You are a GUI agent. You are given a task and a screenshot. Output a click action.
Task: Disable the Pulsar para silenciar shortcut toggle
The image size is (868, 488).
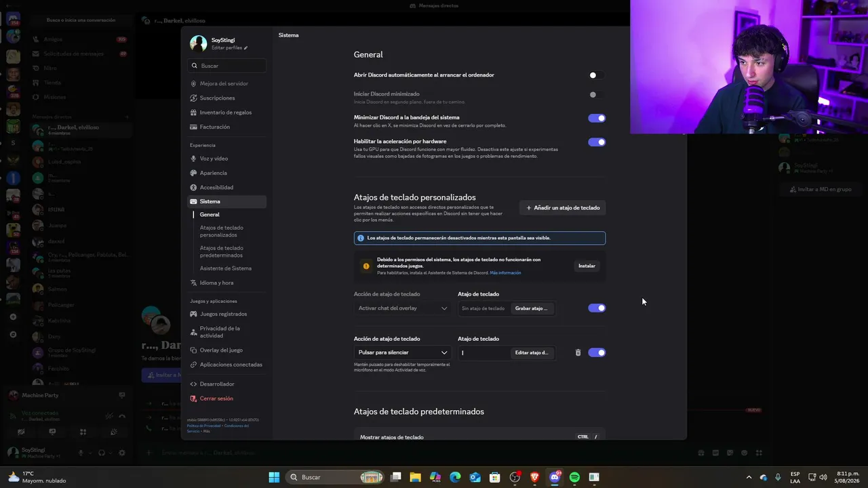[597, 352]
